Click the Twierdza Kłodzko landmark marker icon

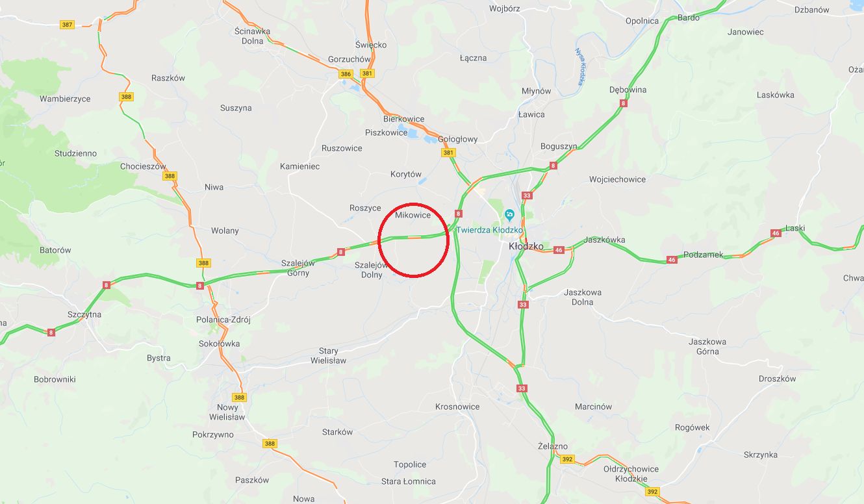point(510,215)
